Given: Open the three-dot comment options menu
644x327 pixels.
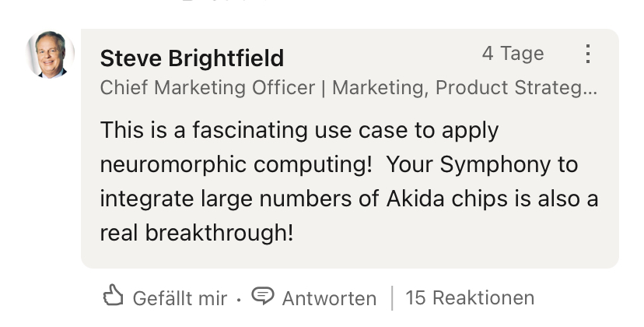Looking at the screenshot, I should (x=588, y=54).
